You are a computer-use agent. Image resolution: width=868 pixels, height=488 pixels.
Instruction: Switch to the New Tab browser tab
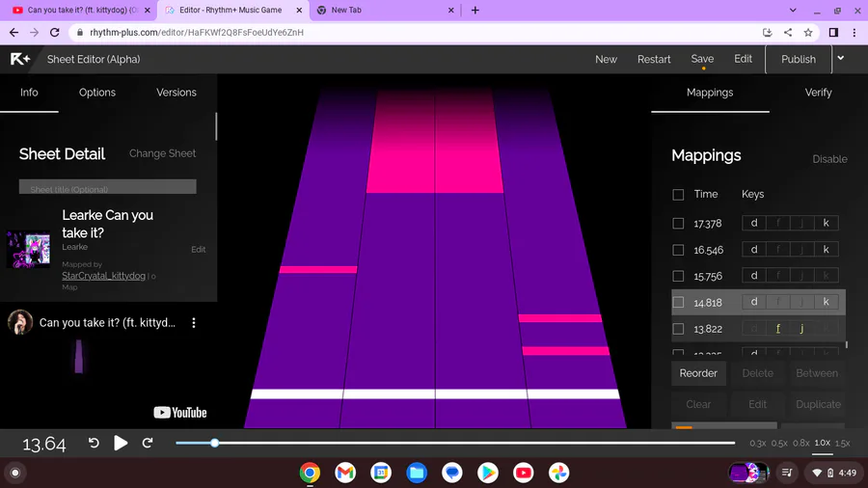(383, 10)
